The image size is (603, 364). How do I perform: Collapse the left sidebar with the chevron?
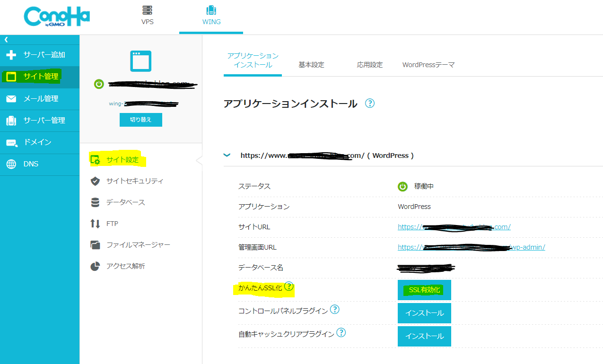coord(7,40)
